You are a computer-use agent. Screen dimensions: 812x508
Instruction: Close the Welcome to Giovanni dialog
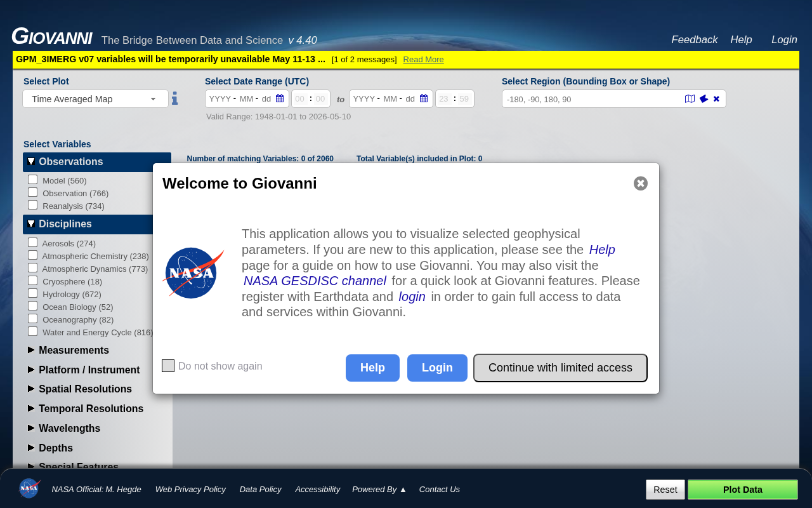click(x=641, y=184)
